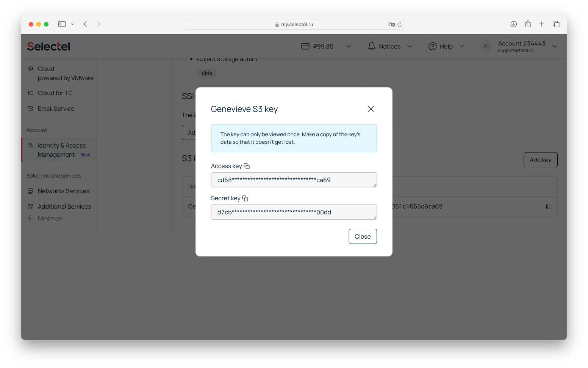588x368 pixels.
Task: Open the balance dropdown chevron
Action: point(349,46)
